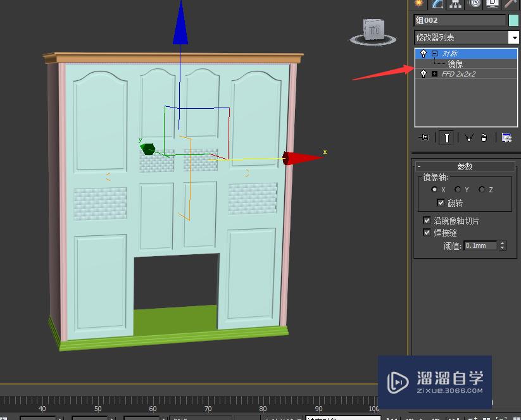Switch to the Modify panel tab
521x420 pixels.
(x=437, y=3)
